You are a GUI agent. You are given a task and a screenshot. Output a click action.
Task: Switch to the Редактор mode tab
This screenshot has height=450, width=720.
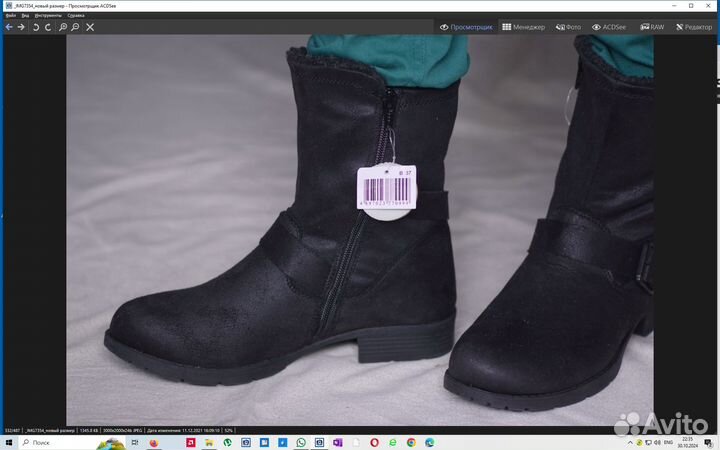tap(694, 27)
